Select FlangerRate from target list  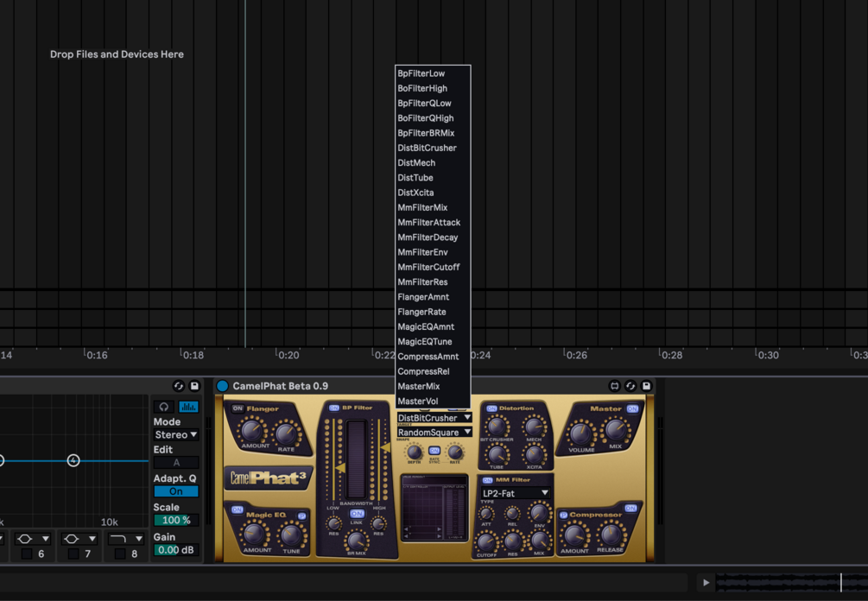(x=433, y=312)
